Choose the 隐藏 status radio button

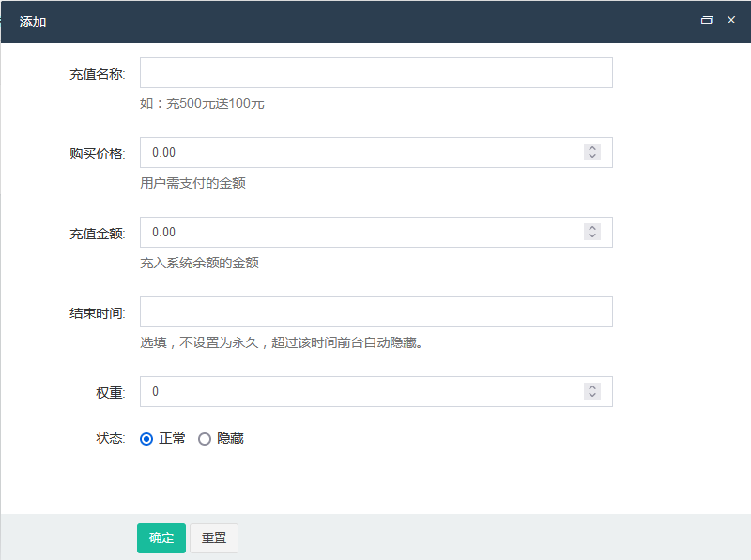205,438
